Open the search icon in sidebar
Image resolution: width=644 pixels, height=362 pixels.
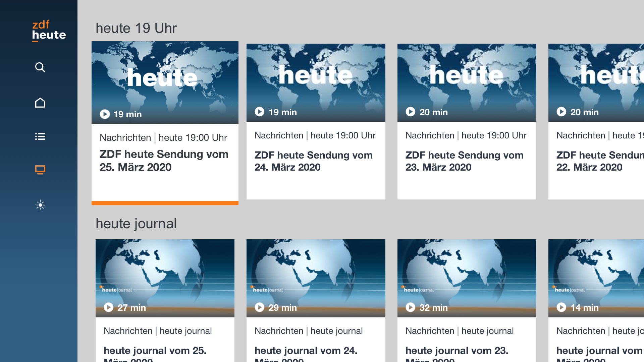coord(40,67)
